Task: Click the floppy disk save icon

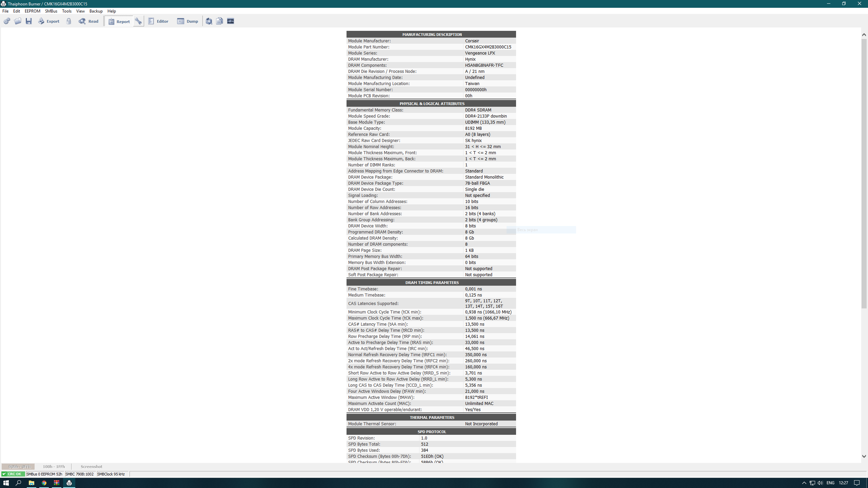Action: coord(29,21)
